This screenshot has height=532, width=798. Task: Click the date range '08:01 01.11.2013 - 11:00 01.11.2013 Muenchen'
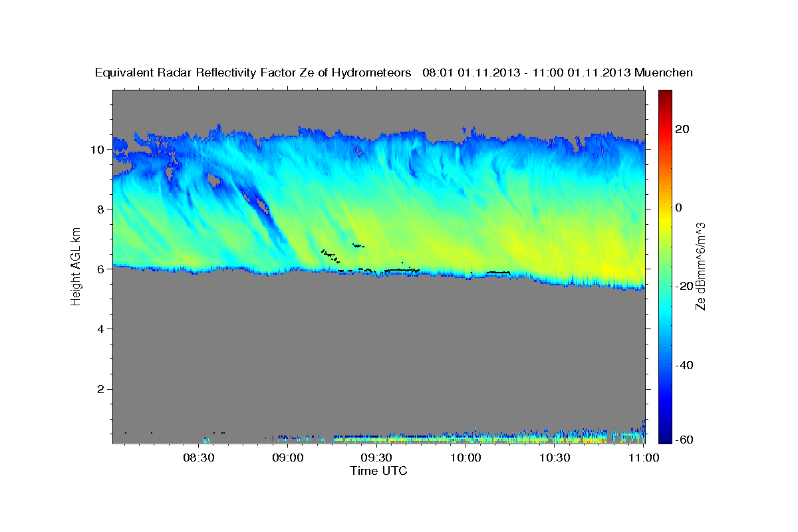(558, 73)
